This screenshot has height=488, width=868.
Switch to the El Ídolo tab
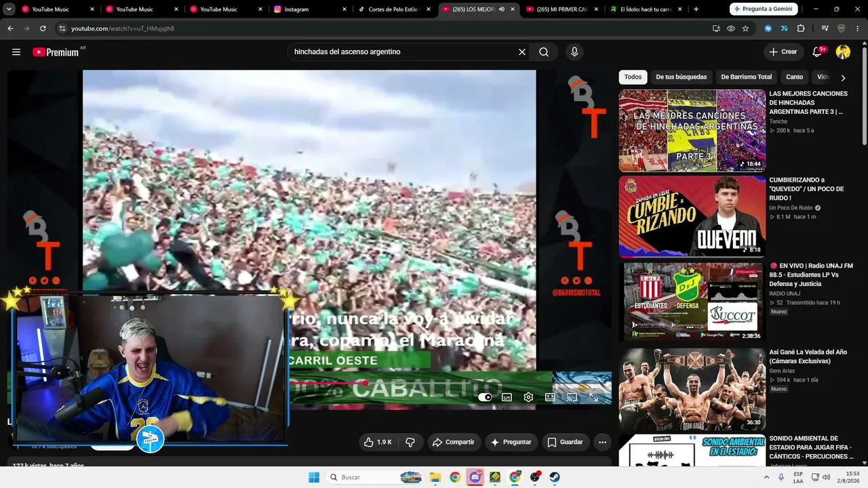(x=645, y=9)
